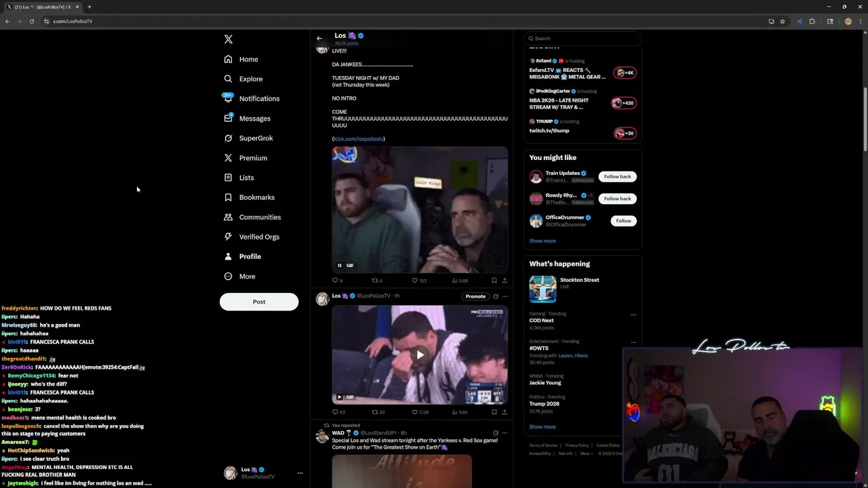Open #DWTS trending topic
The width and height of the screenshot is (868, 488).
[539, 348]
